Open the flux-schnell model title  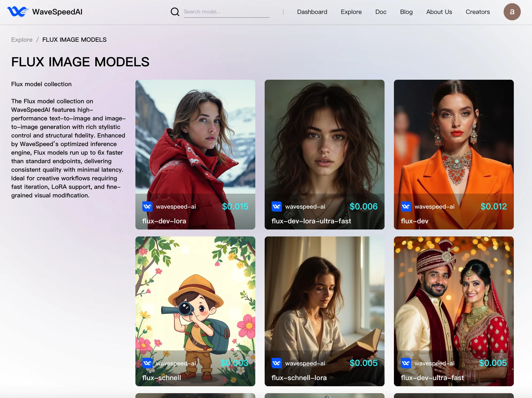(161, 378)
